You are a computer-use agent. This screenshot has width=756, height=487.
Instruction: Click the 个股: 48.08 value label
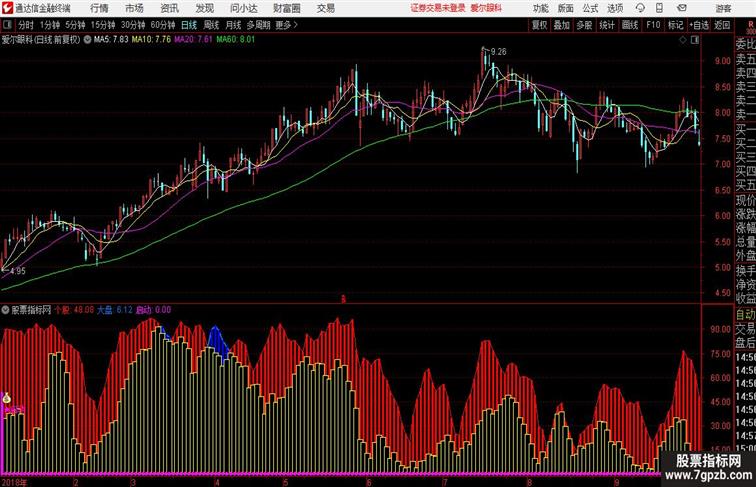pos(74,310)
